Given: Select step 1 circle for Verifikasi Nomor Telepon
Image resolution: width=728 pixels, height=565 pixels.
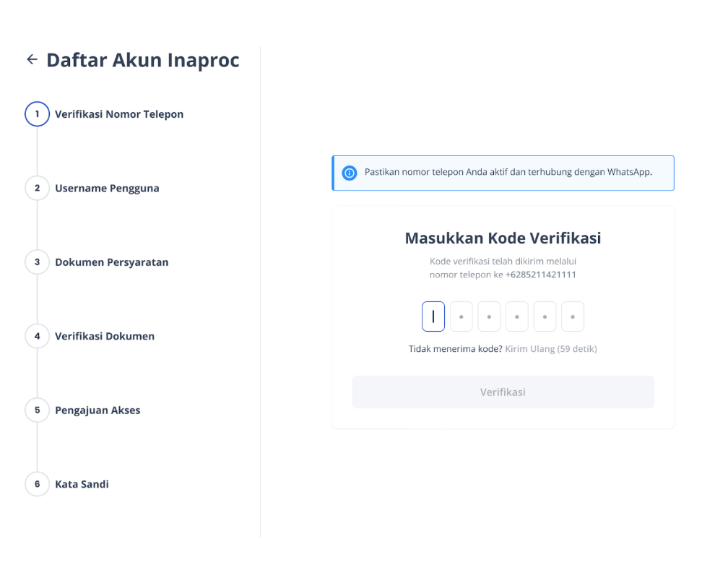Looking at the screenshot, I should [x=37, y=114].
